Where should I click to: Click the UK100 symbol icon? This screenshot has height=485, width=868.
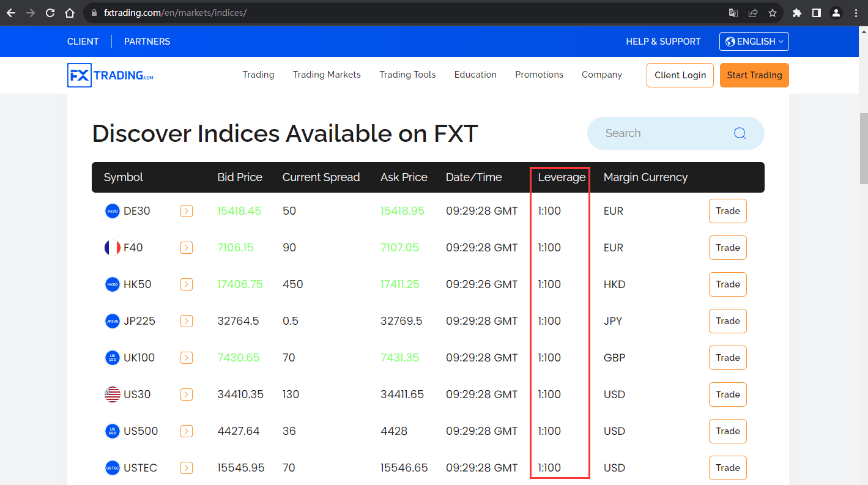point(113,358)
